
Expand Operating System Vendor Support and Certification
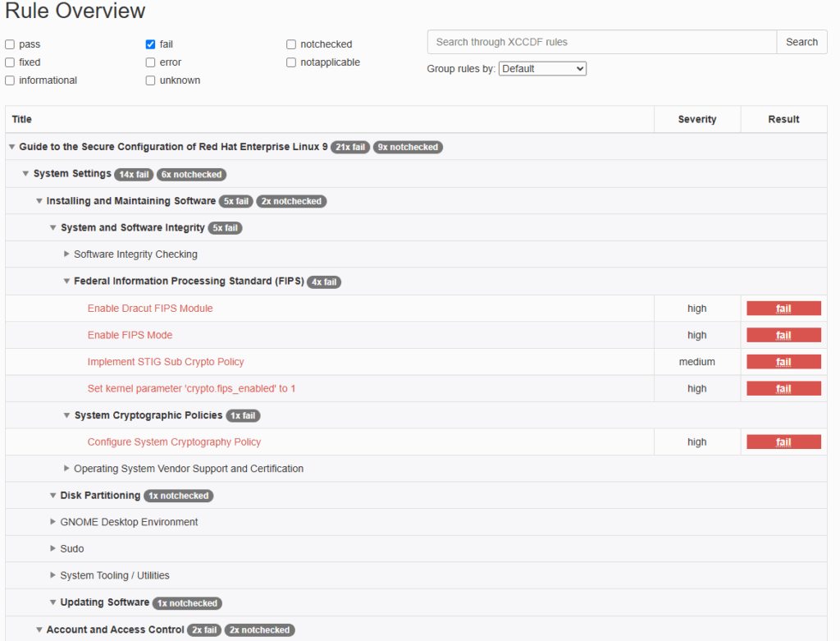(x=188, y=469)
